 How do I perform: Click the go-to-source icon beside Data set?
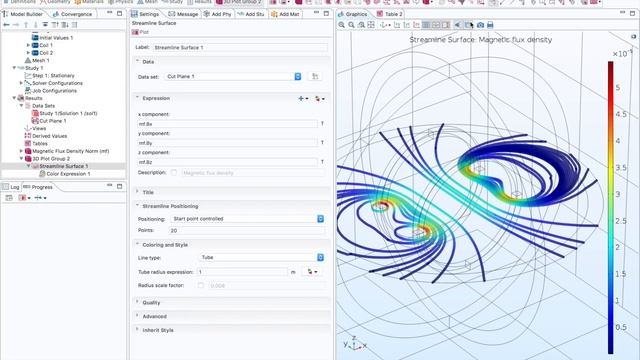[x=315, y=76]
